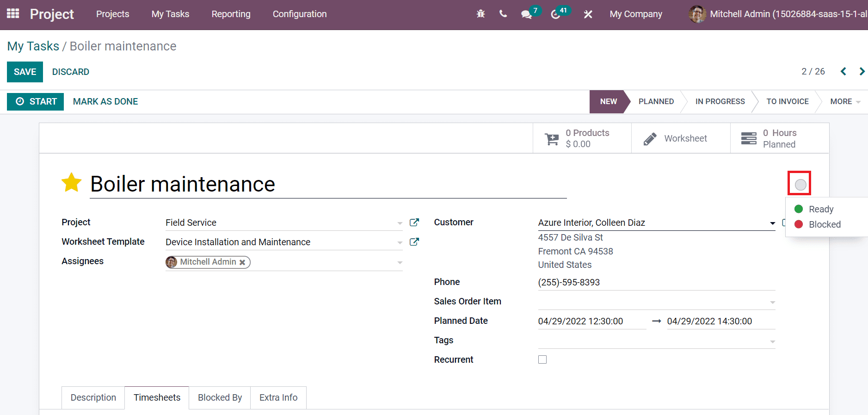Open the Tags dropdown

click(772, 341)
